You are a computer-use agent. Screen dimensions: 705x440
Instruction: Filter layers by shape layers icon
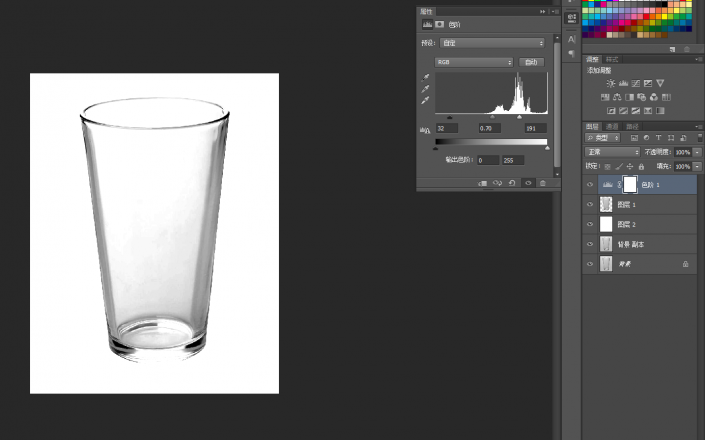pos(671,138)
